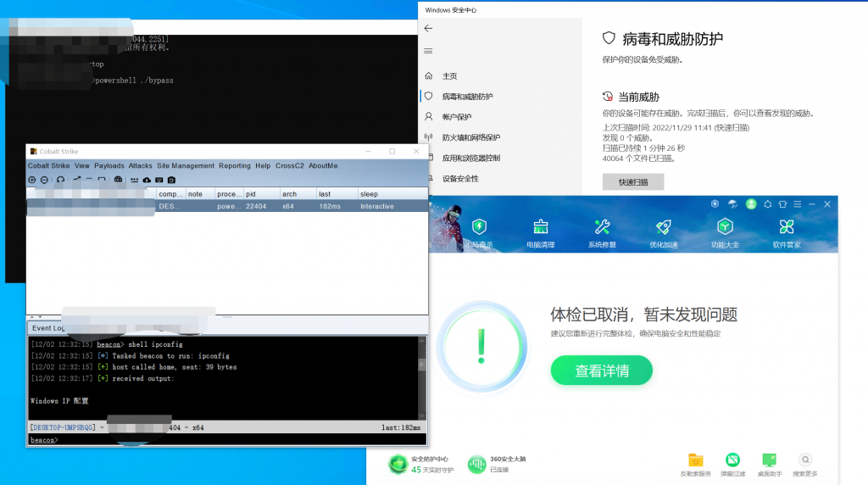Open the Attacks menu
868x485 pixels.
pos(140,165)
